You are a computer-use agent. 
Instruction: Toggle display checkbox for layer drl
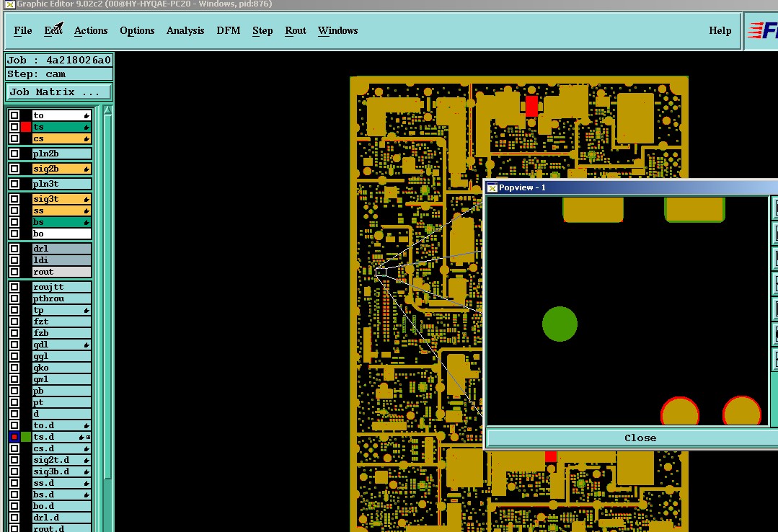click(14, 249)
